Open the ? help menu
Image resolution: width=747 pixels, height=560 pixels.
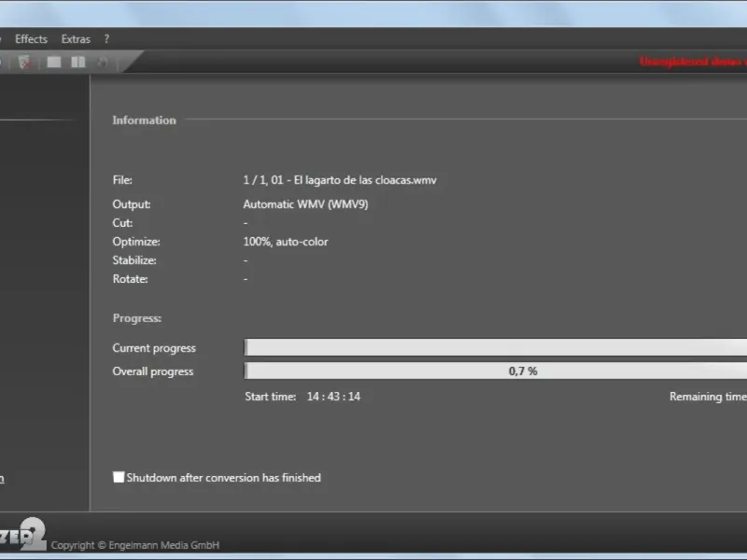[106, 39]
